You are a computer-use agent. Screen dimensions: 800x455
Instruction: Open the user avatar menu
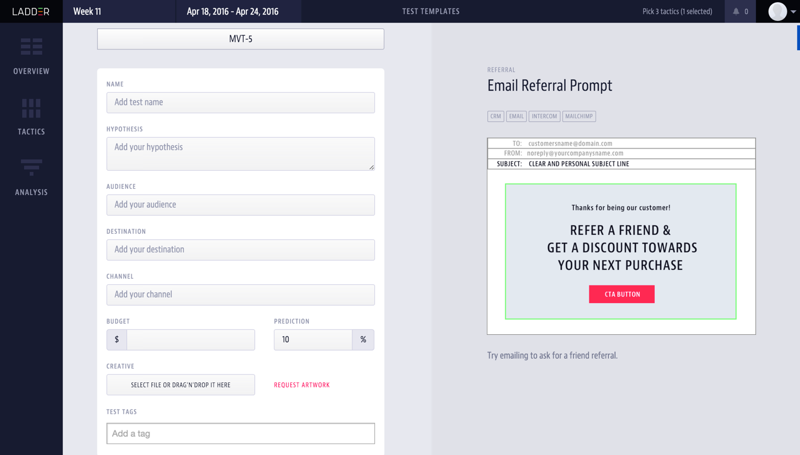coord(778,11)
